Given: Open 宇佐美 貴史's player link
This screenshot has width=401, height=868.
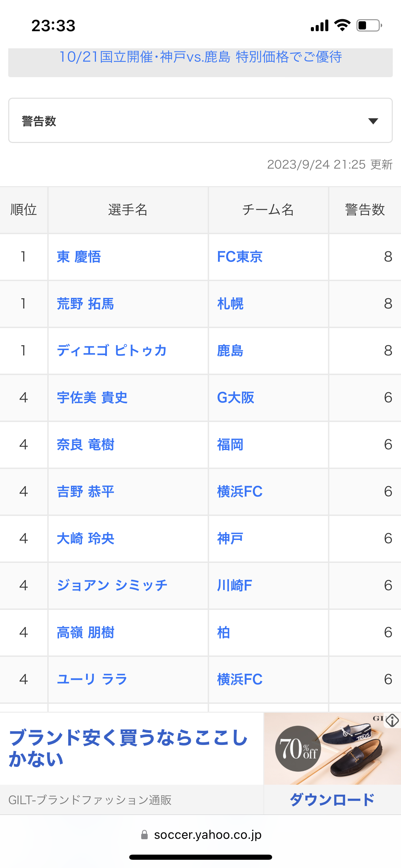Looking at the screenshot, I should coord(92,398).
